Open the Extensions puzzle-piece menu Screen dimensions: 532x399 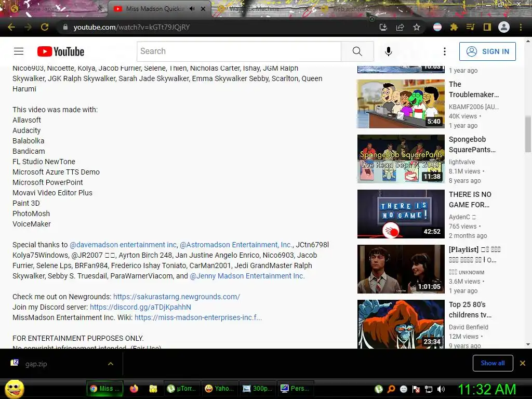point(454,27)
